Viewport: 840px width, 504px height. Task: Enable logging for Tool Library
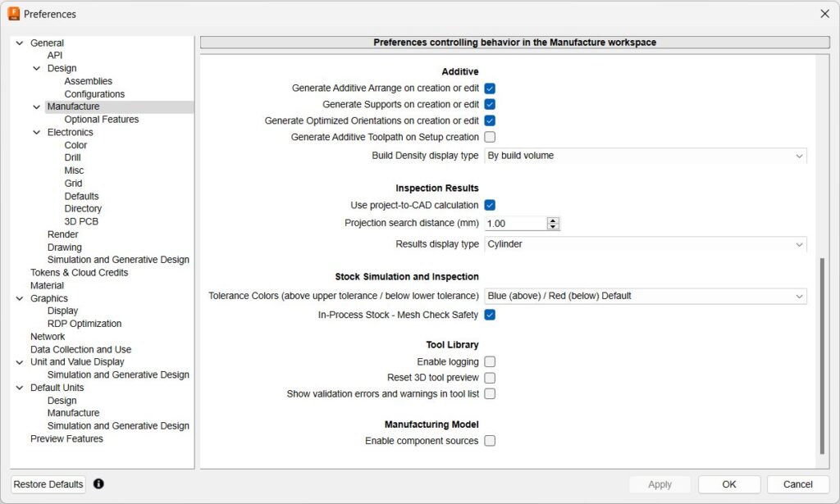(x=490, y=361)
